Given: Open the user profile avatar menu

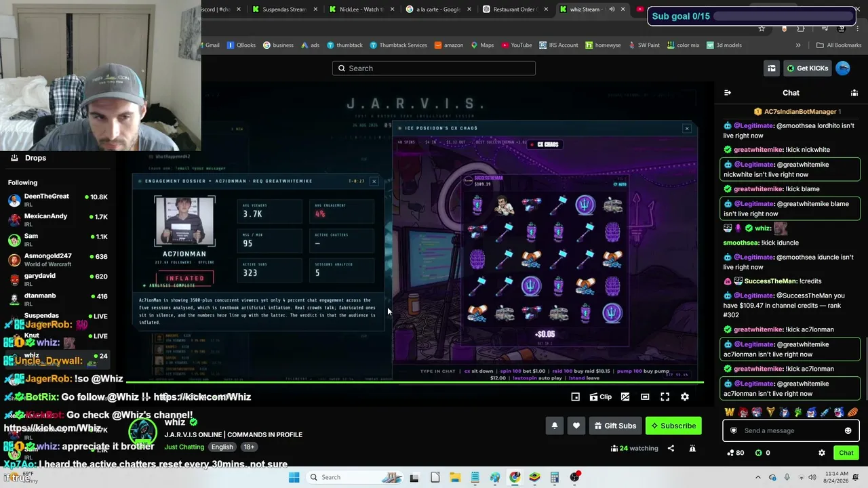Looking at the screenshot, I should click(843, 68).
